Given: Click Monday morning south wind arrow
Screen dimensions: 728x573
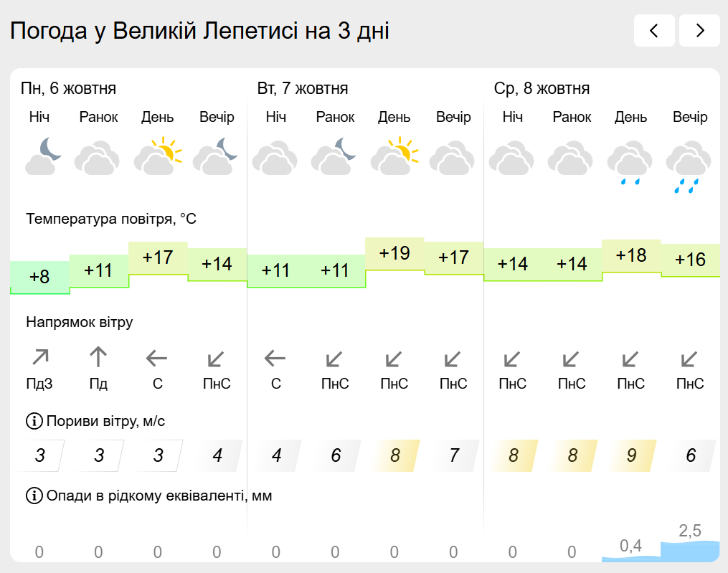Looking at the screenshot, I should click(98, 357).
